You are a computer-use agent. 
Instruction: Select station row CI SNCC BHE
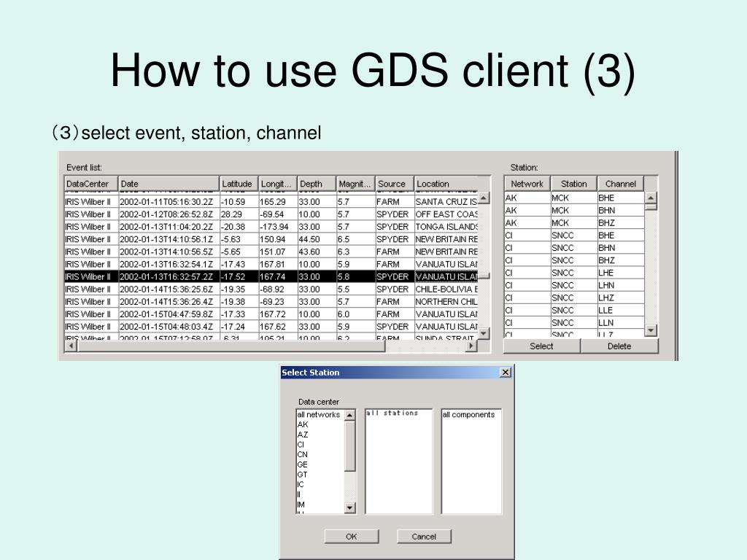(x=574, y=236)
